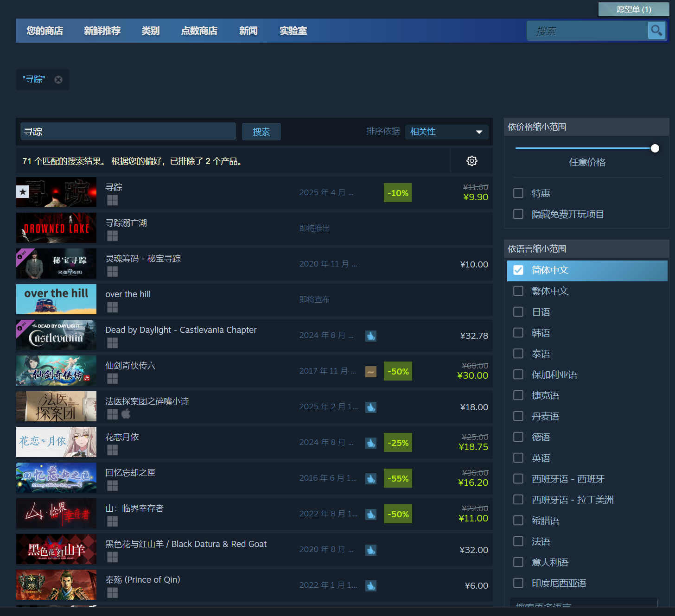This screenshot has height=616, width=675.
Task: Collapse the 依价格缩小范围 panel header
Action: [x=586, y=127]
